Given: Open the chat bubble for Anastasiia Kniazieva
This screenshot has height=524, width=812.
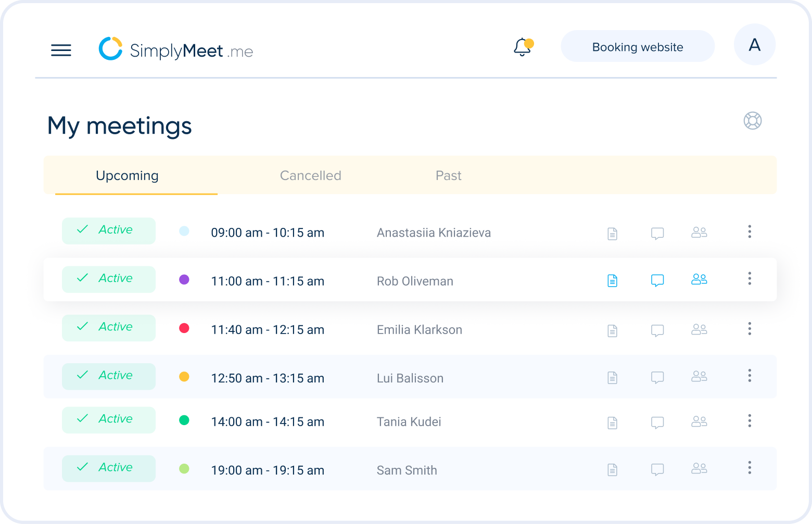Looking at the screenshot, I should point(657,233).
